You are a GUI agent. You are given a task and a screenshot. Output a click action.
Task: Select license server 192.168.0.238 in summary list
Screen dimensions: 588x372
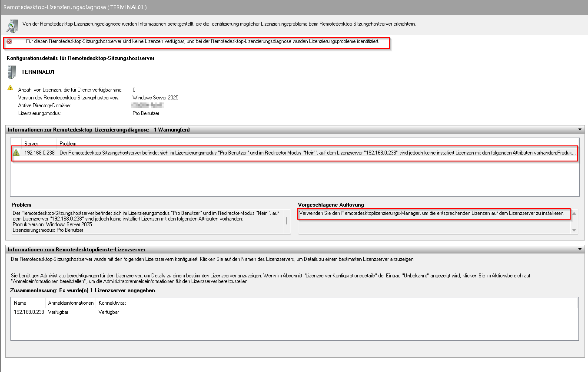coord(29,312)
